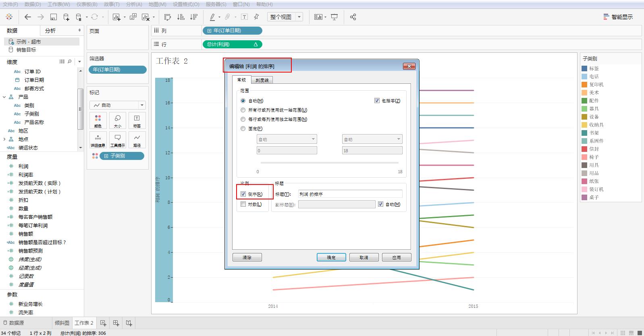The width and height of the screenshot is (644, 336).
Task: Click the 年(订单日期) pill on Columns shelf
Action: click(x=232, y=31)
